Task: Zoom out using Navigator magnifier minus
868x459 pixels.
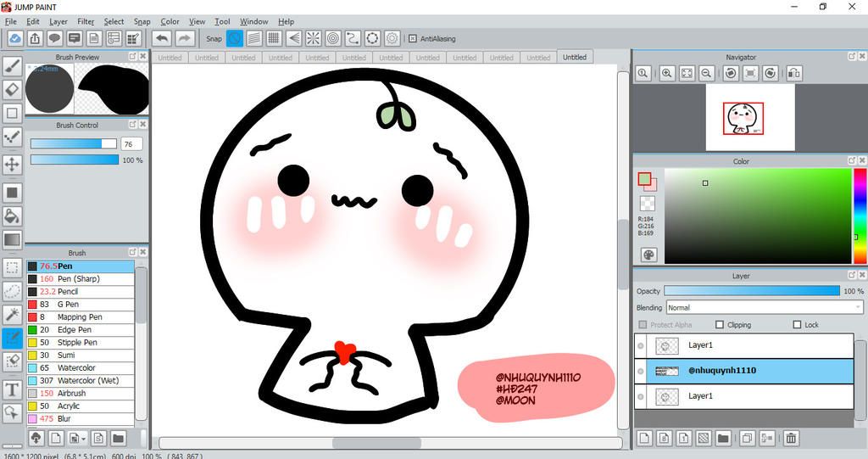Action: coord(706,73)
